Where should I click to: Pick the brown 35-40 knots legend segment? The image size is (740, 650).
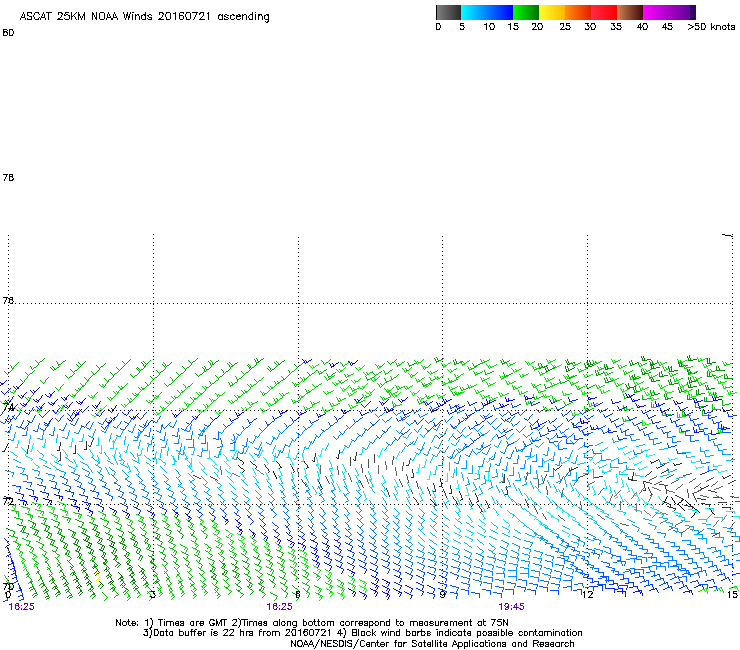(630, 12)
